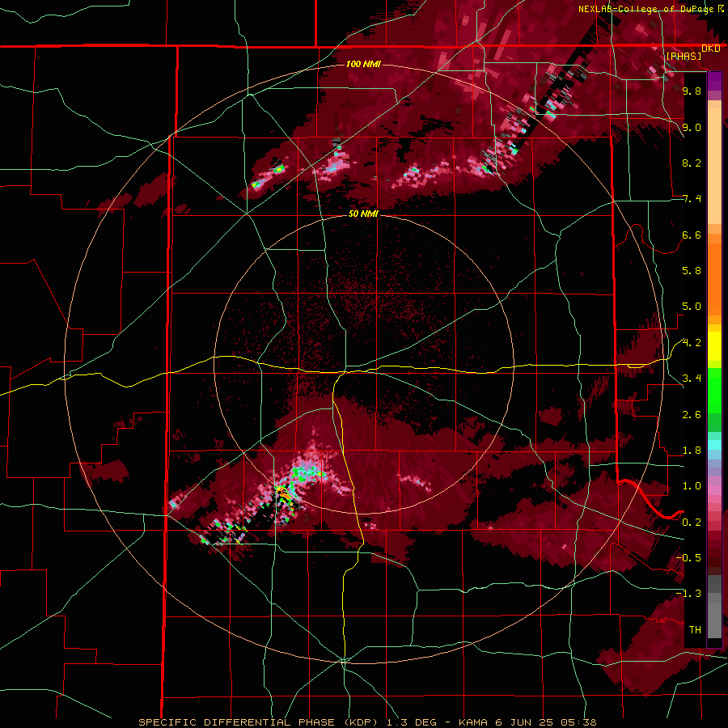Click the 3.4 value on the color scale

tap(692, 379)
